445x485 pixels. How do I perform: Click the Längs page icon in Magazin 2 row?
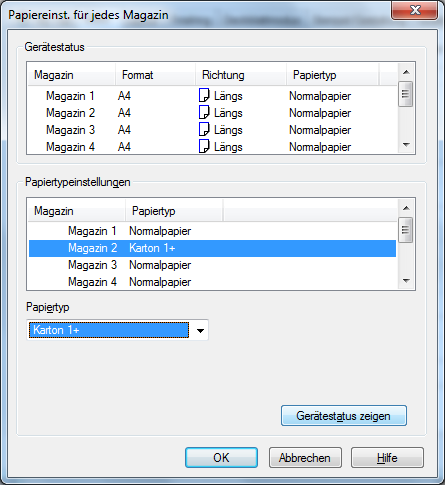point(204,112)
